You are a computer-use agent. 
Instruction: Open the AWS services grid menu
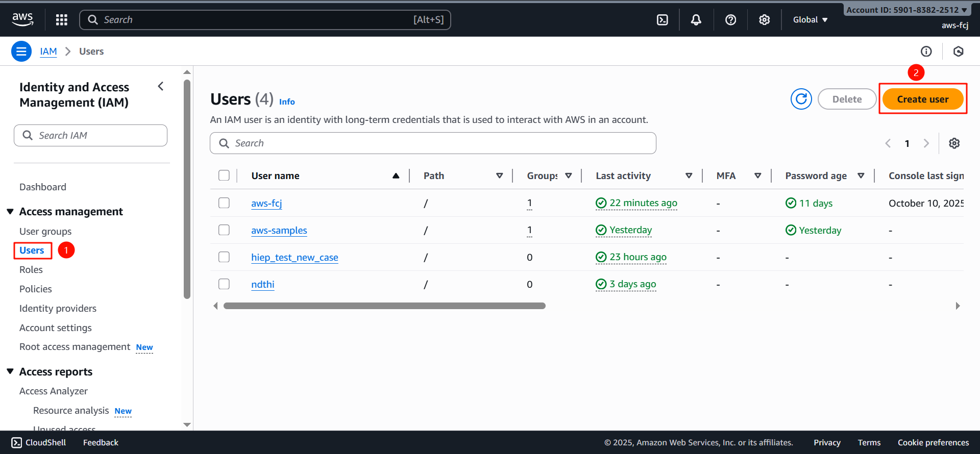62,19
